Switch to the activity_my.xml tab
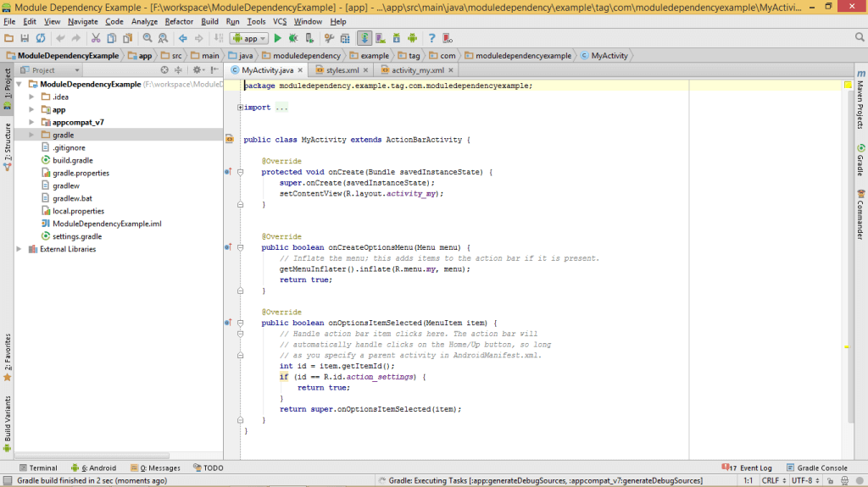868x487 pixels. pos(417,70)
